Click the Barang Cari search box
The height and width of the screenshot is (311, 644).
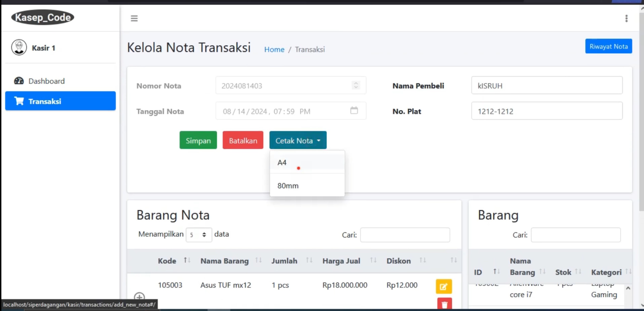click(x=576, y=235)
